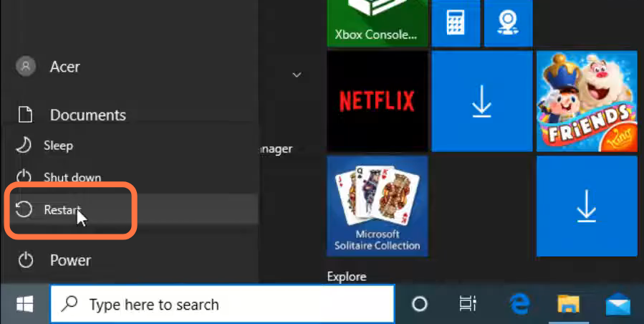
Task: Choose Shut down from power menu
Action: pyautogui.click(x=131, y=177)
